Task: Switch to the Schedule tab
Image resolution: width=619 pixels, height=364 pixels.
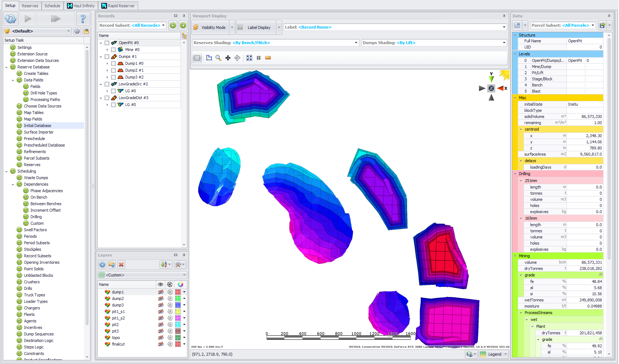Action: pyautogui.click(x=52, y=6)
